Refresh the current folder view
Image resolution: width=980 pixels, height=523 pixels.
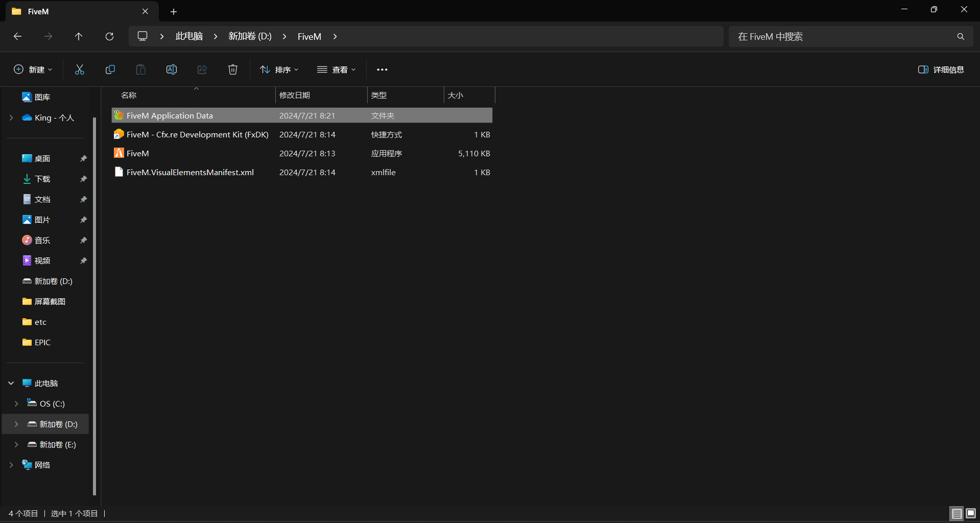pyautogui.click(x=109, y=36)
